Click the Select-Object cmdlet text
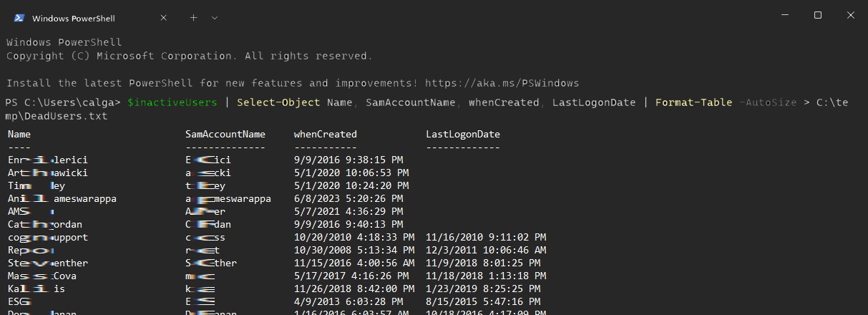This screenshot has width=868, height=315. point(278,102)
